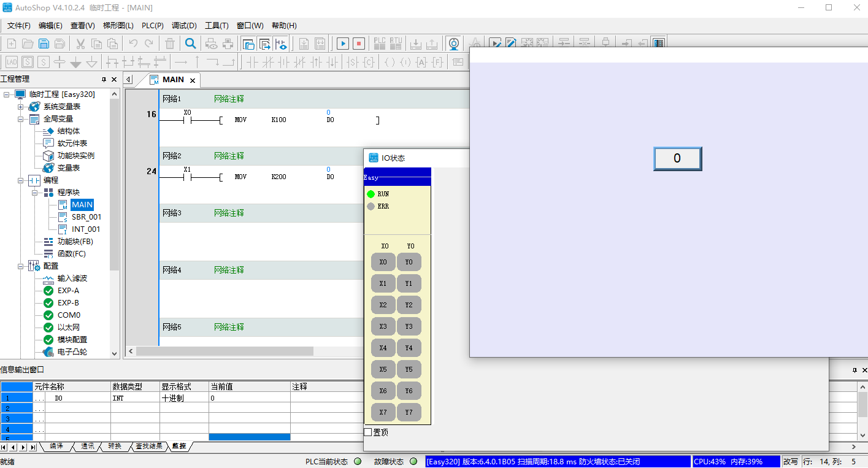
Task: Create a new project with the New icon
Action: [x=12, y=44]
